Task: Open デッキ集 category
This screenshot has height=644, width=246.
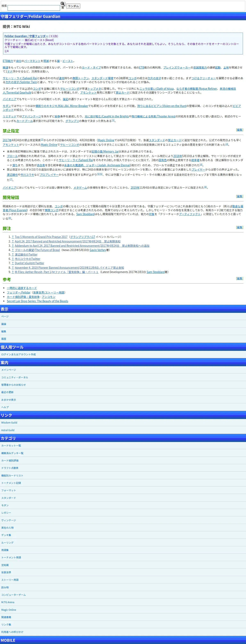Action: pyautogui.click(x=6, y=535)
